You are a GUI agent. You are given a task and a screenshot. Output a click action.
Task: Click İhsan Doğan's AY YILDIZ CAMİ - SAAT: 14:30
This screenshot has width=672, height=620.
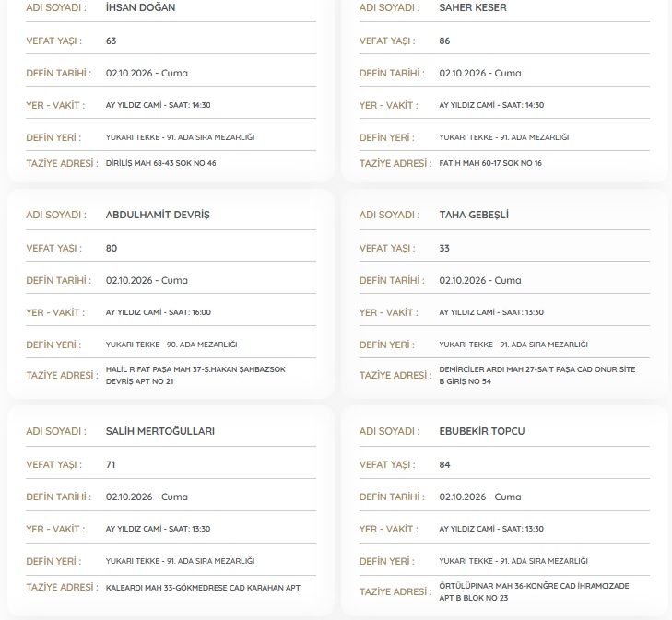159,105
